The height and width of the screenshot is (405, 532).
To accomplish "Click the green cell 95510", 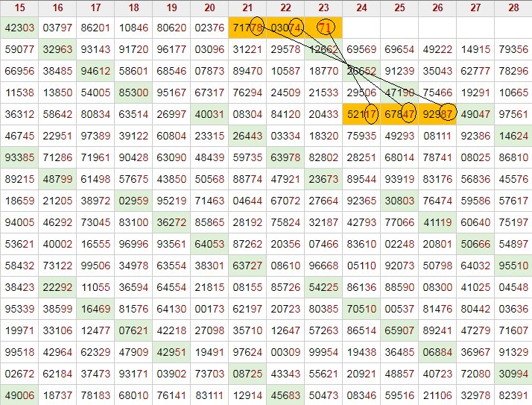I will [513, 266].
